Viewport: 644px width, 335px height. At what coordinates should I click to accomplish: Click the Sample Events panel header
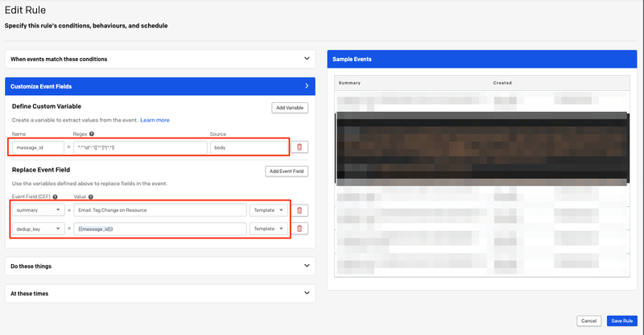coord(481,60)
